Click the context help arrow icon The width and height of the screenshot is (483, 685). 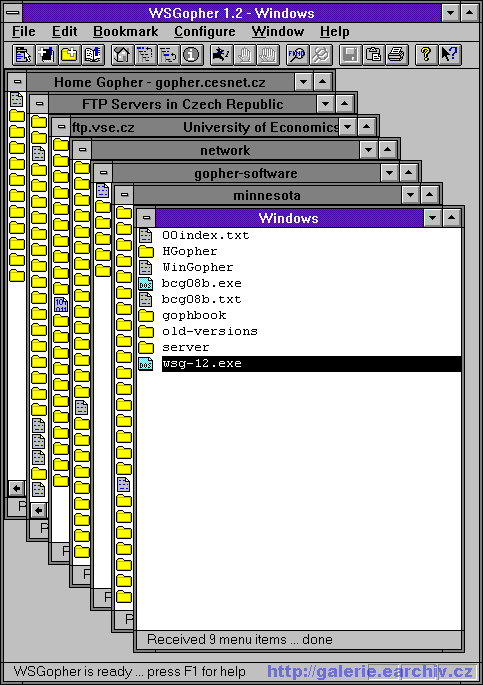[x=449, y=55]
